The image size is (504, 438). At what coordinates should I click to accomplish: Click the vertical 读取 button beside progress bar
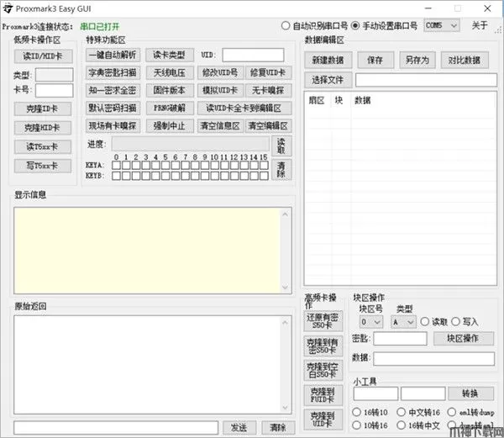281,146
